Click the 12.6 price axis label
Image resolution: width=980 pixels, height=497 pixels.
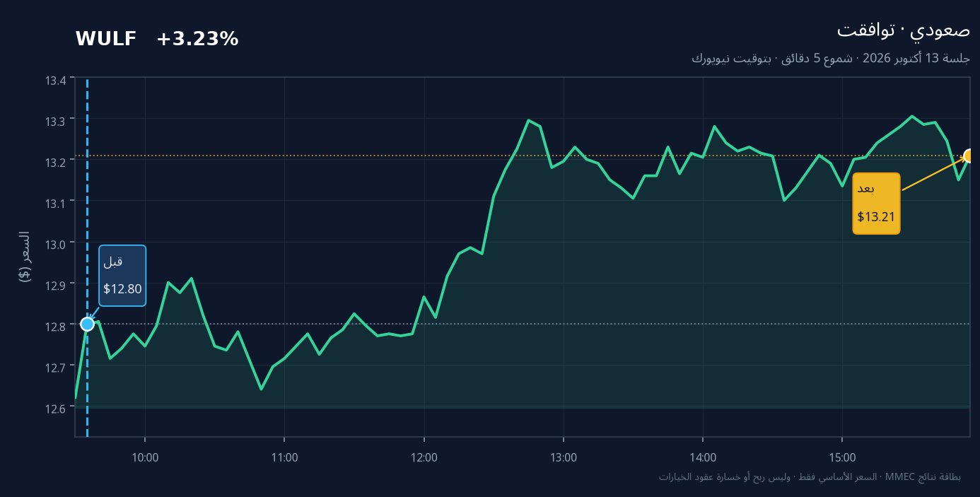55,408
